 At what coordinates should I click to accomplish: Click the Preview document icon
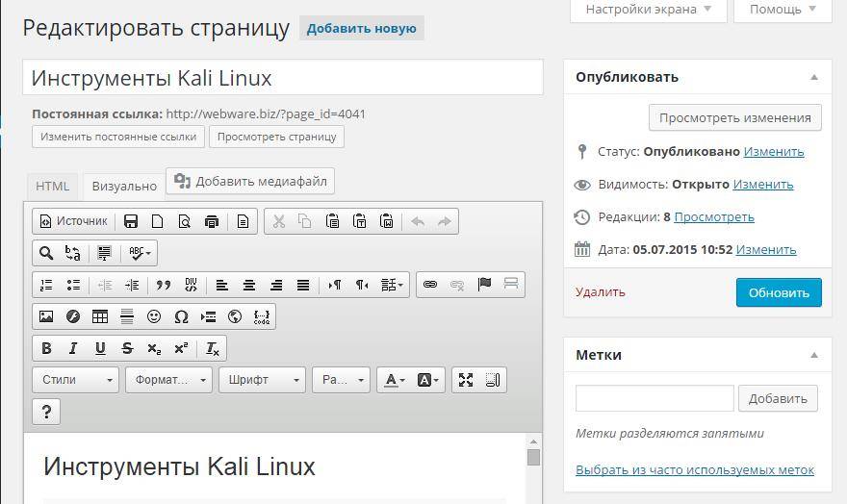(184, 221)
